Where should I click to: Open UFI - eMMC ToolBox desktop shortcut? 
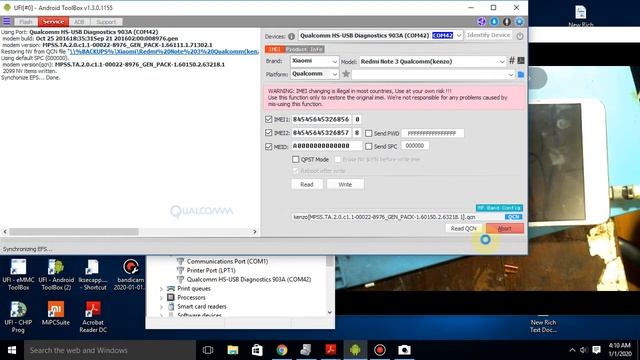click(x=18, y=275)
